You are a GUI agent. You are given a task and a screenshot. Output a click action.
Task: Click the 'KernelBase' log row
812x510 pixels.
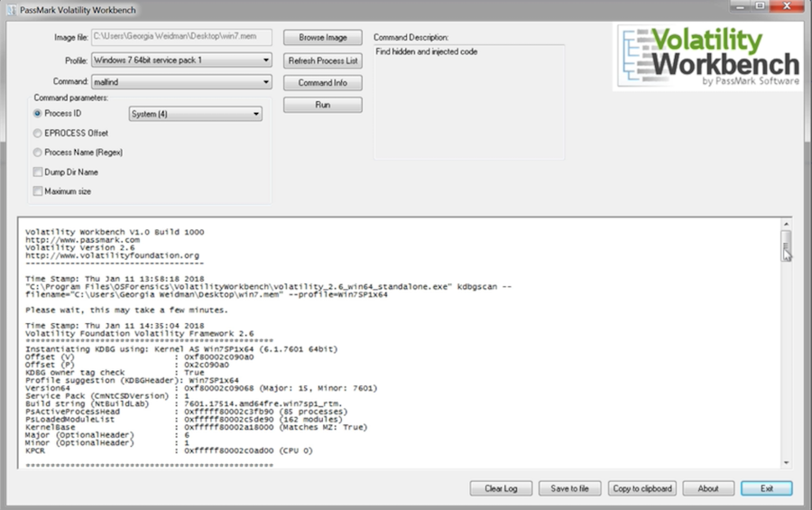point(197,427)
